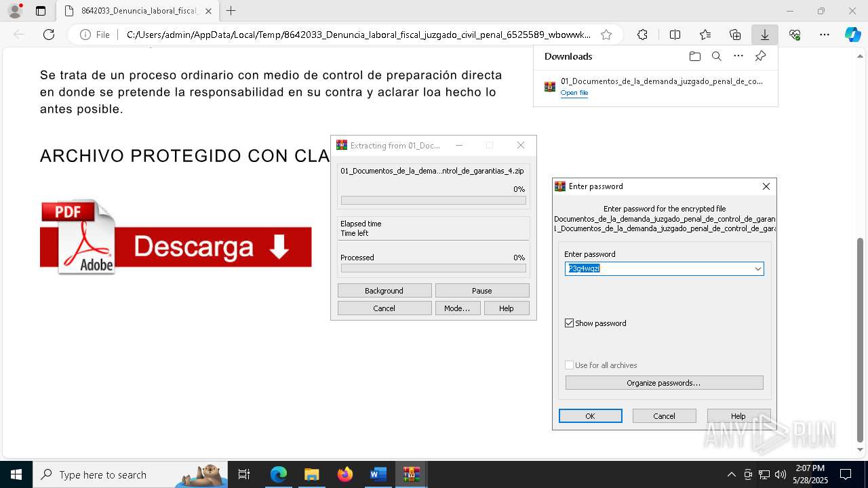The width and height of the screenshot is (868, 488).
Task: Click the Downloads toolbar icon
Action: (765, 35)
